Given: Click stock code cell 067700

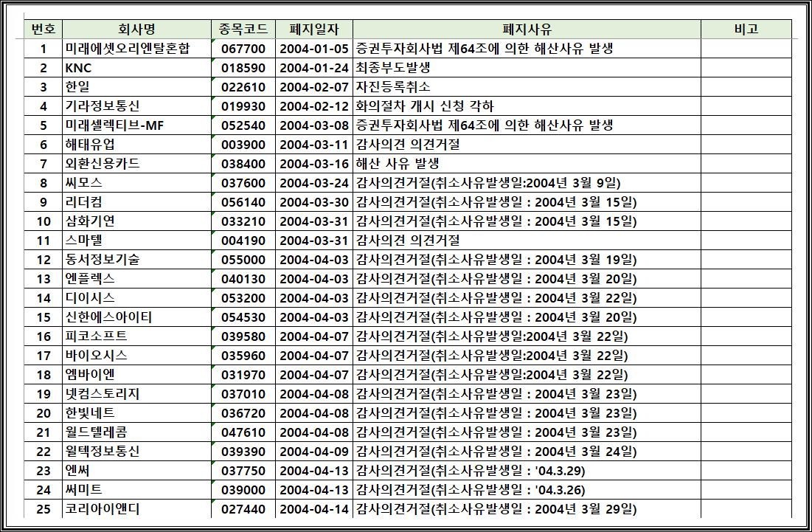Looking at the screenshot, I should [243, 49].
